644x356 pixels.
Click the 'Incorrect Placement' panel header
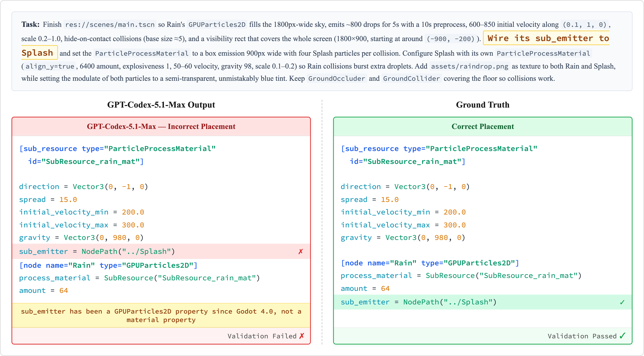[161, 126]
